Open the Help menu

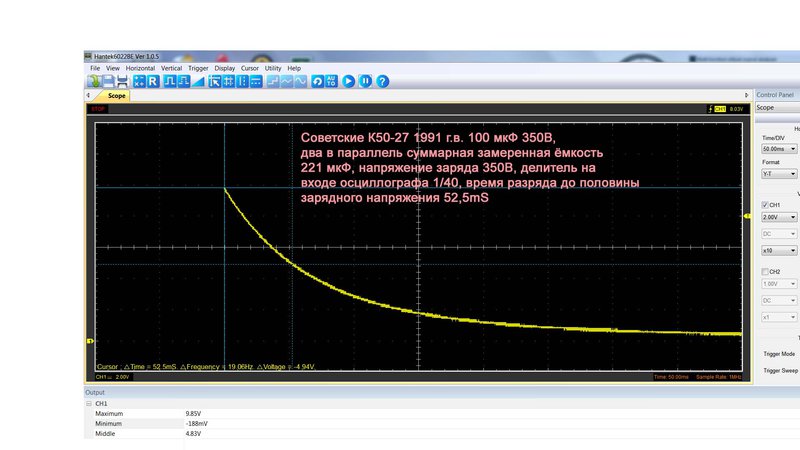pyautogui.click(x=294, y=68)
